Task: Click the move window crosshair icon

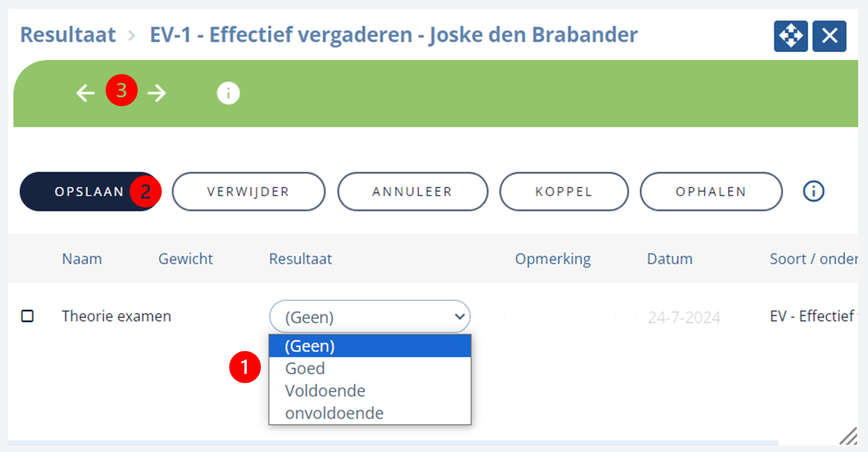Action: point(791,36)
